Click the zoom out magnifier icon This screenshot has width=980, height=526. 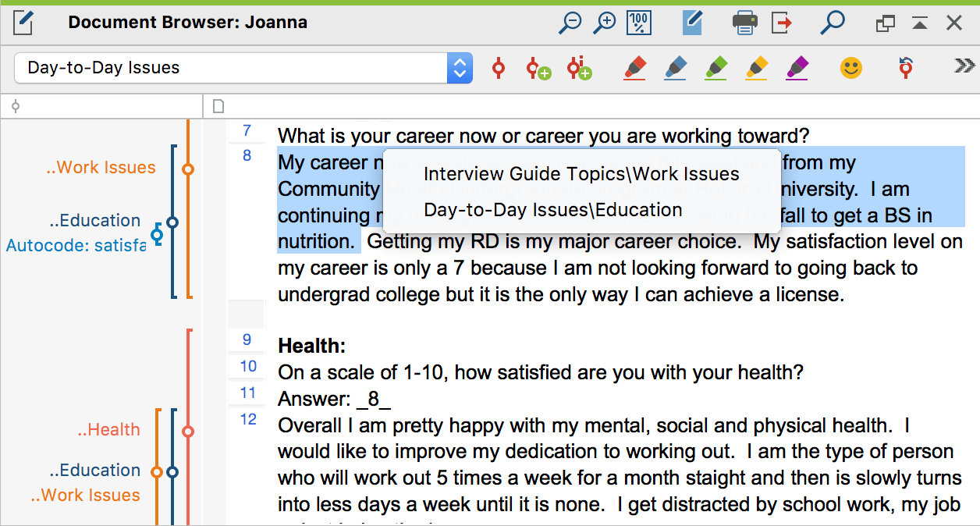(570, 23)
